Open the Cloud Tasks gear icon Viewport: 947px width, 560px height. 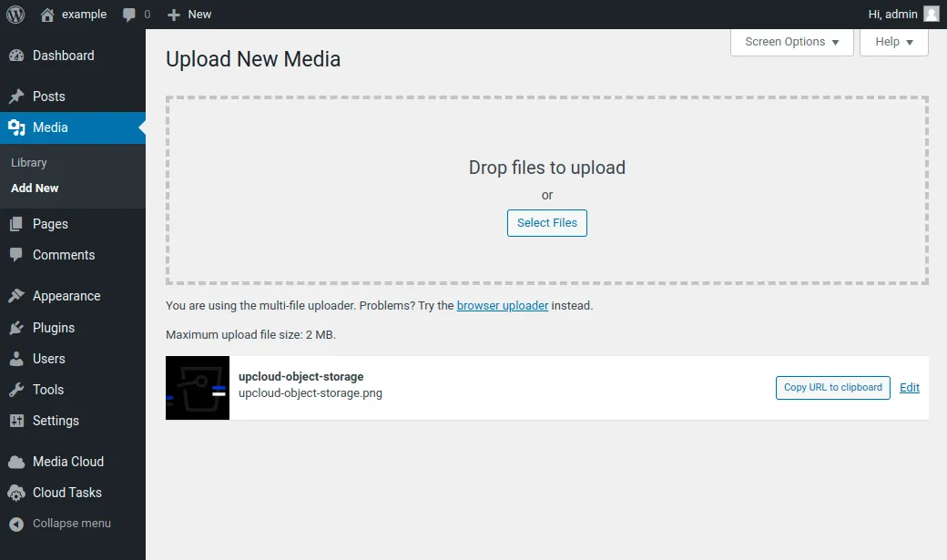(x=16, y=493)
